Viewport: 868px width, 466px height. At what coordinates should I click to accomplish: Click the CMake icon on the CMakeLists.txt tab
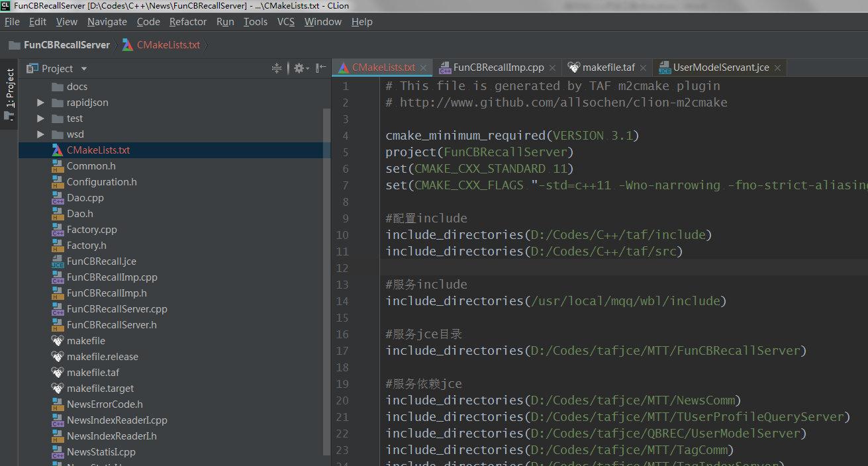click(x=344, y=67)
